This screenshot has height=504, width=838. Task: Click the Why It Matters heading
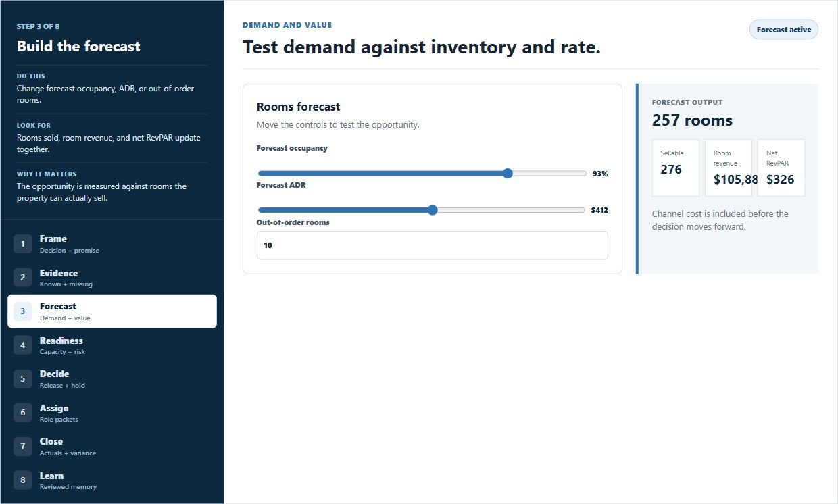[x=47, y=174]
